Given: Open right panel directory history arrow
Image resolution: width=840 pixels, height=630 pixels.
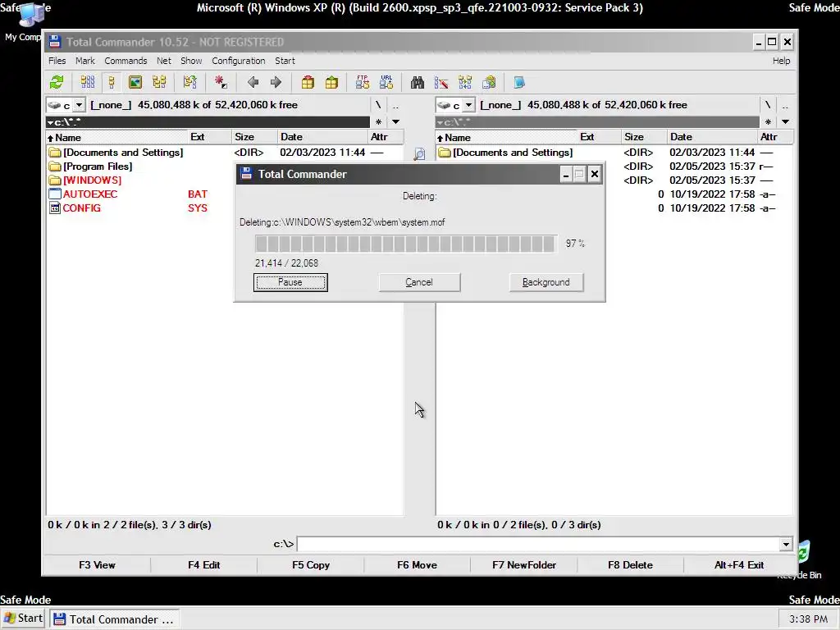Looking at the screenshot, I should [x=785, y=122].
